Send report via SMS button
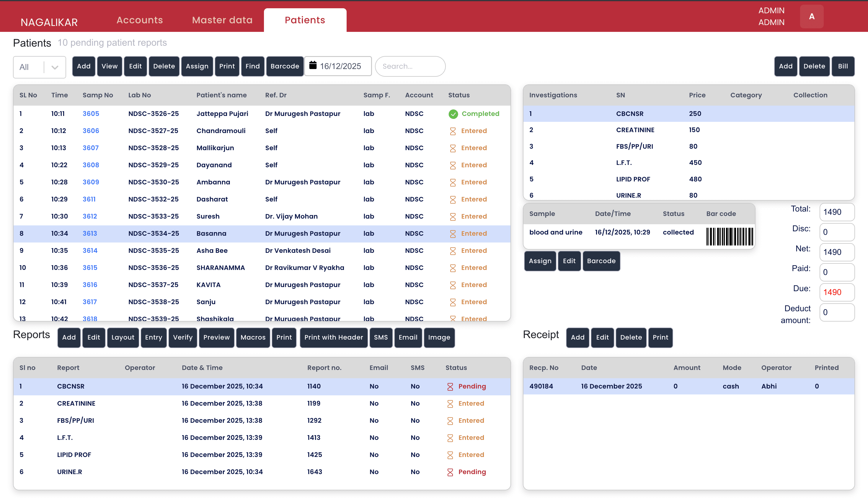868x498 pixels. tap(381, 338)
